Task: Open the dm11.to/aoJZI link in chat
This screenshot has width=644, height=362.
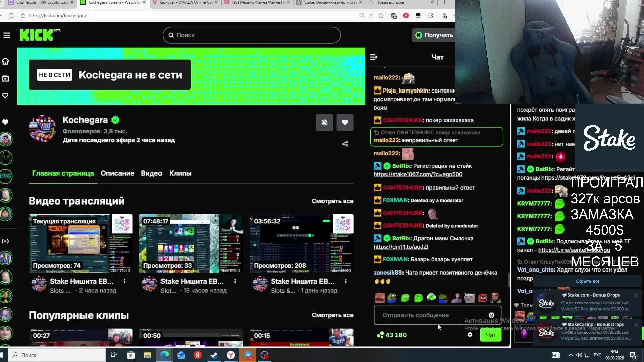Action: (x=401, y=247)
